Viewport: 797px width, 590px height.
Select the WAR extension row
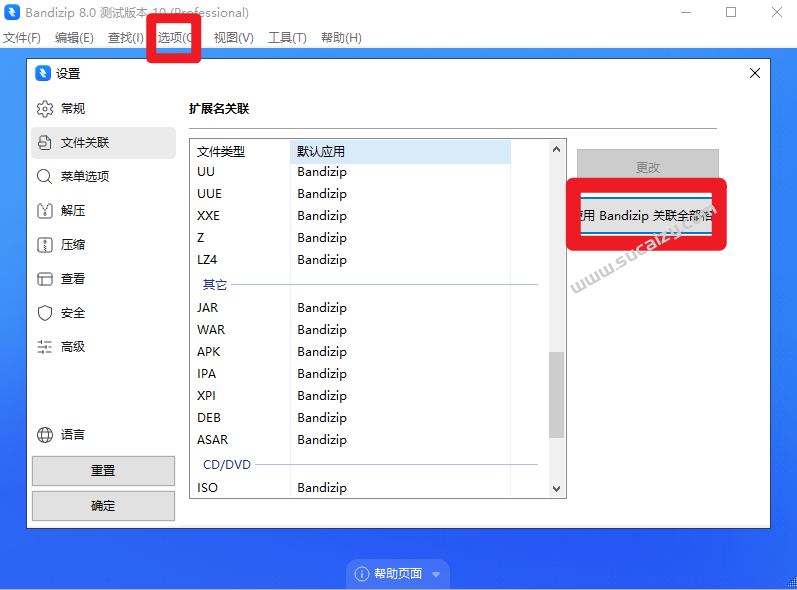352,329
